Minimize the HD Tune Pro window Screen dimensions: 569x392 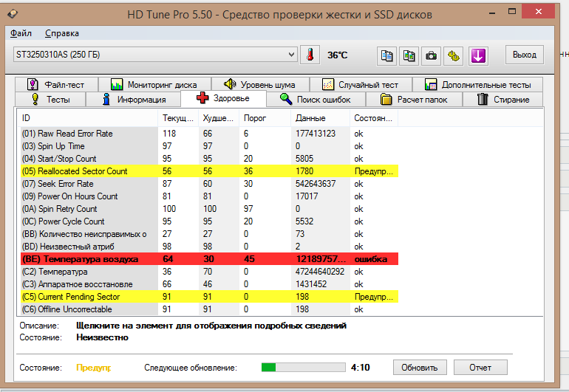(x=492, y=13)
